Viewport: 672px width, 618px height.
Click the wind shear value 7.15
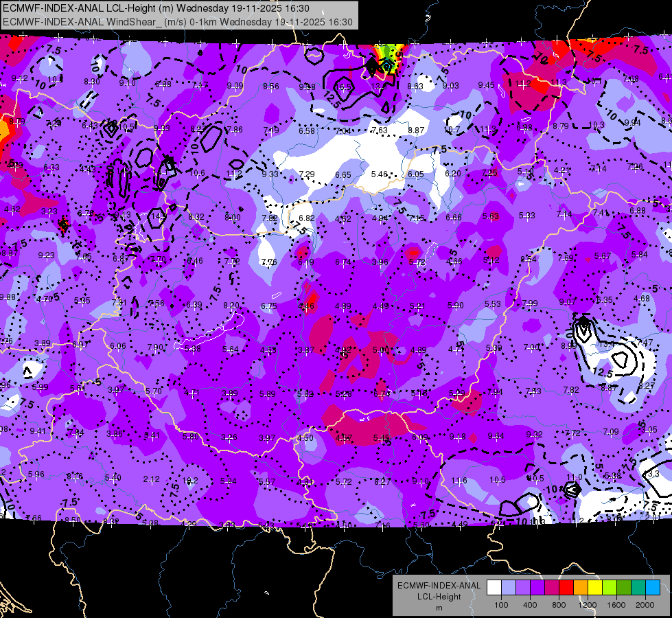pyautogui.click(x=417, y=218)
